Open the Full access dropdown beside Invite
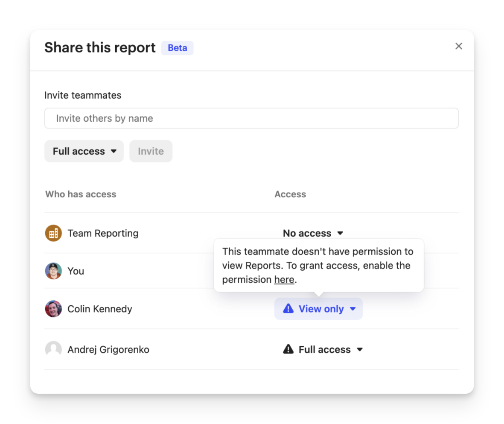 pyautogui.click(x=84, y=151)
